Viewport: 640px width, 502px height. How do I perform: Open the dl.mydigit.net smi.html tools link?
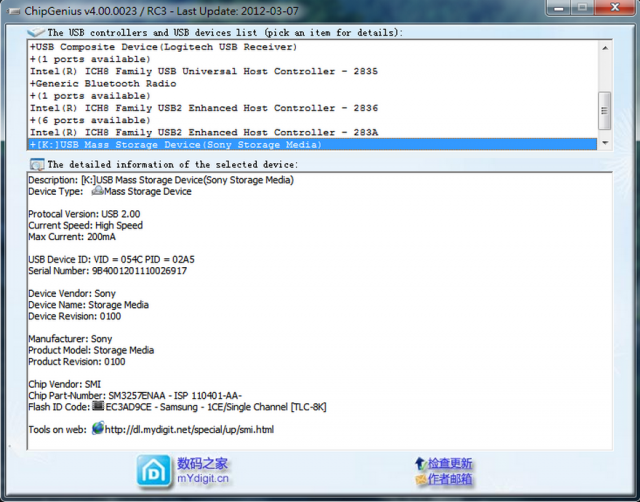tap(189, 429)
